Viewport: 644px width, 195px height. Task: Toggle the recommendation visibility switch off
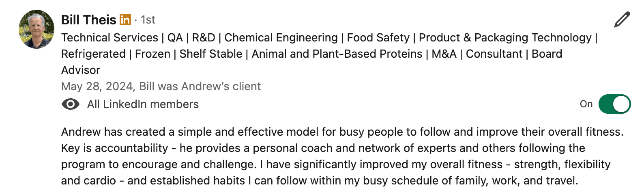(x=614, y=104)
